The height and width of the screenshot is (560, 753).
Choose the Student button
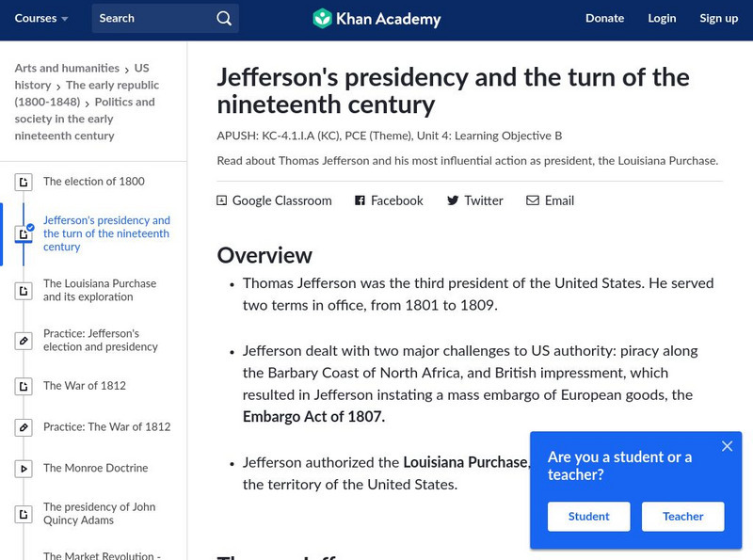[588, 517]
